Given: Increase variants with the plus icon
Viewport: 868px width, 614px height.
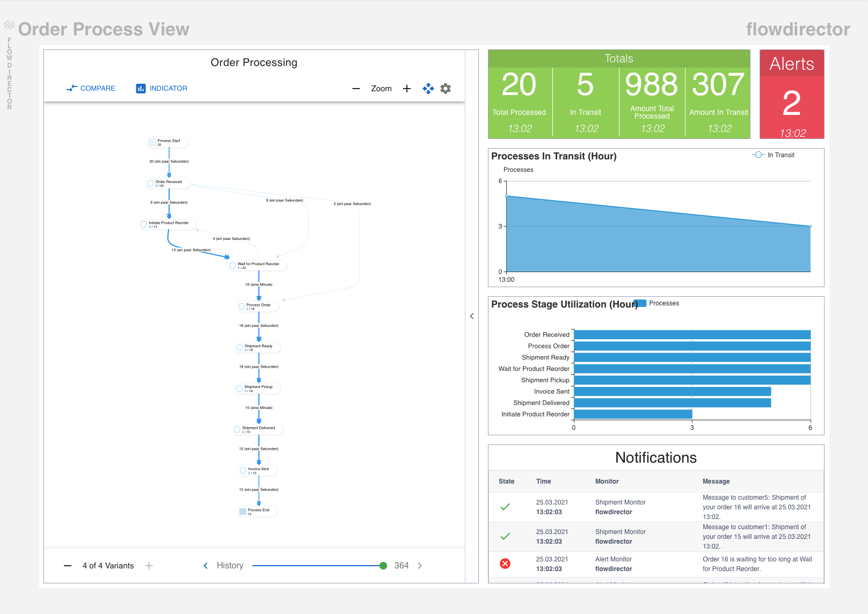Looking at the screenshot, I should [149, 566].
